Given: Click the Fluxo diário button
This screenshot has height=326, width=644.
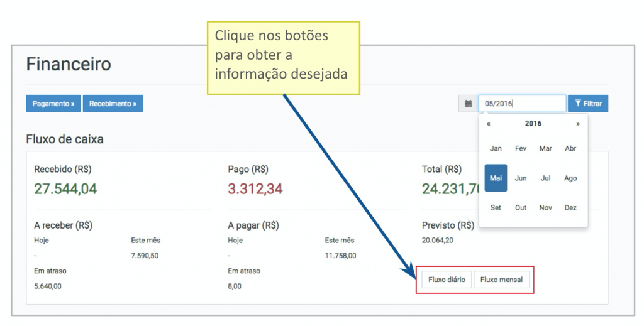Looking at the screenshot, I should pos(447,280).
